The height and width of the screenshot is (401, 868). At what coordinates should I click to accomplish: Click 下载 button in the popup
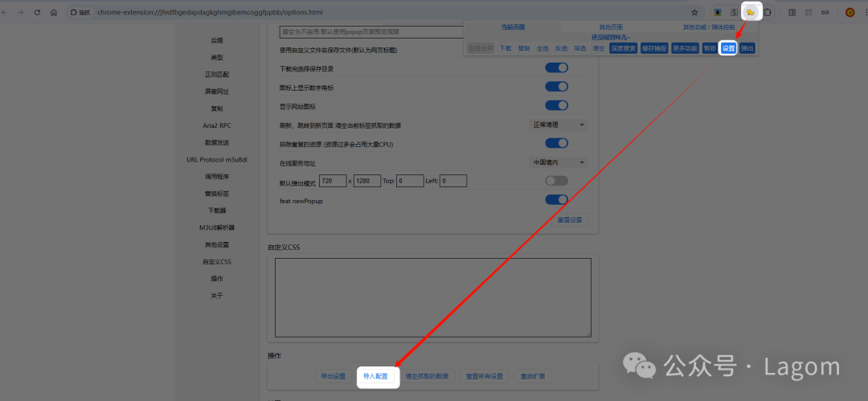point(506,48)
